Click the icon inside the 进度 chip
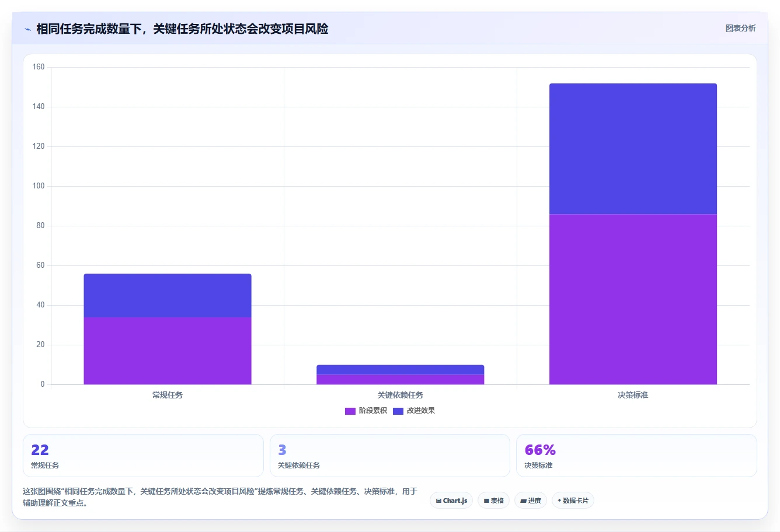780x532 pixels. click(x=523, y=501)
